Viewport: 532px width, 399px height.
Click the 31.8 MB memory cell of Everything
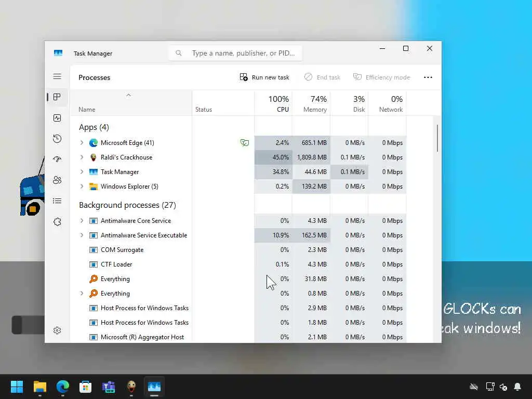click(312, 279)
